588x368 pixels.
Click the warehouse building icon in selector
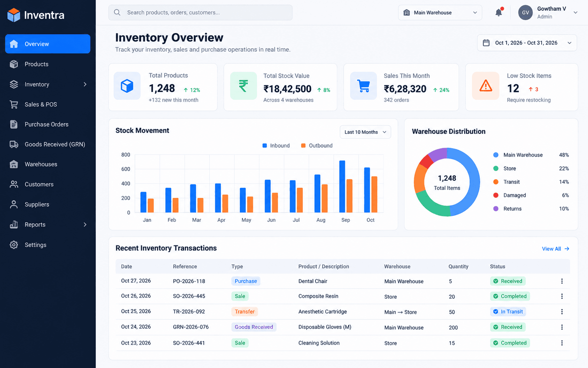click(406, 12)
